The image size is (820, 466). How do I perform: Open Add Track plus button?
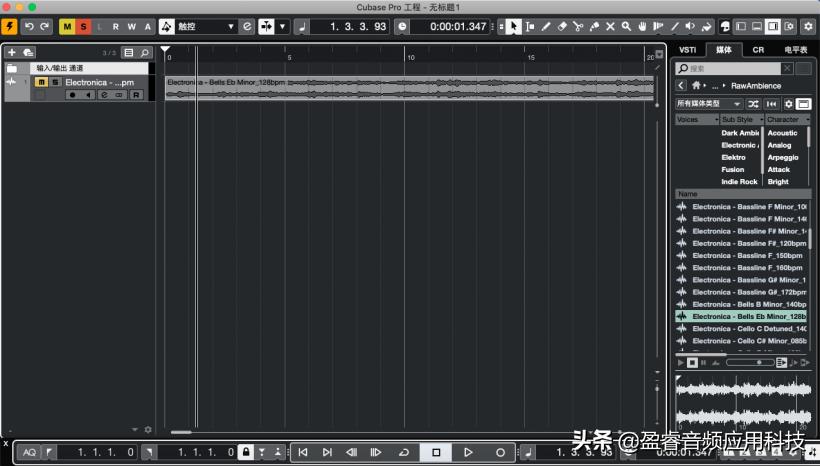12,53
